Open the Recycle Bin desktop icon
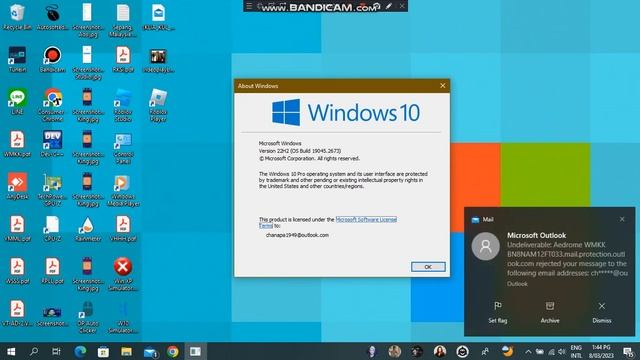 pos(17,17)
